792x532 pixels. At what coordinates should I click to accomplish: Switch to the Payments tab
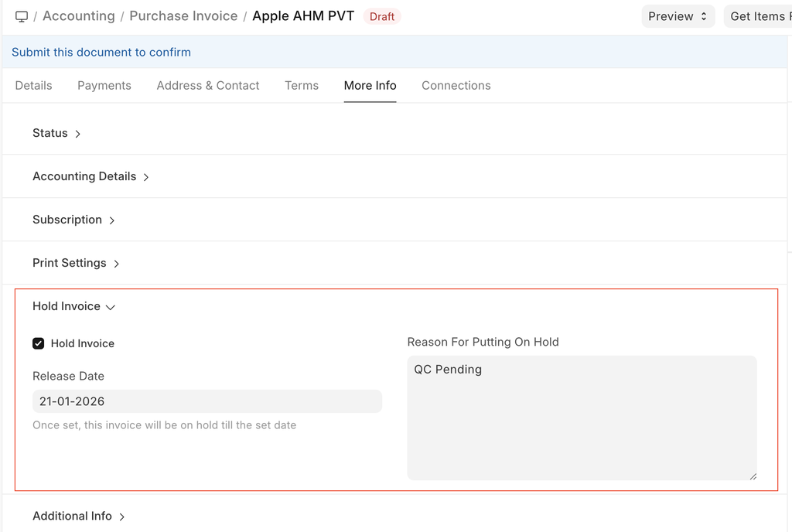(104, 86)
